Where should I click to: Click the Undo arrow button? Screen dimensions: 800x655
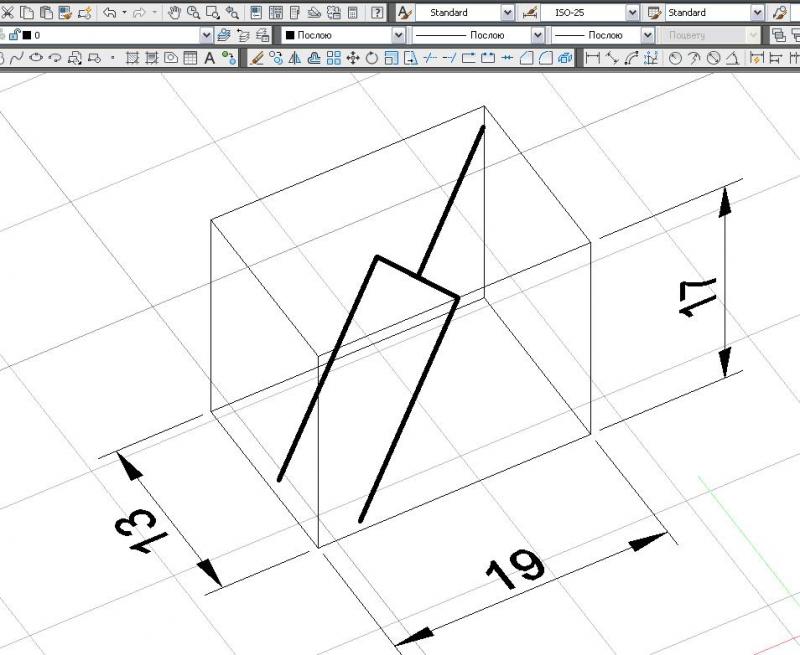tap(109, 13)
